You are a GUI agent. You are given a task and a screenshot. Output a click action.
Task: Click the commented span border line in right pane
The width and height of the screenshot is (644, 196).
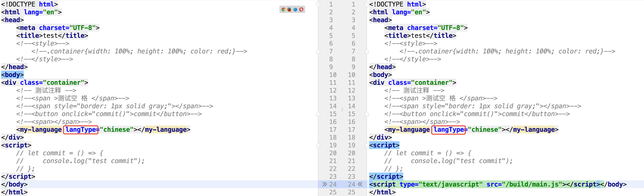(483, 106)
